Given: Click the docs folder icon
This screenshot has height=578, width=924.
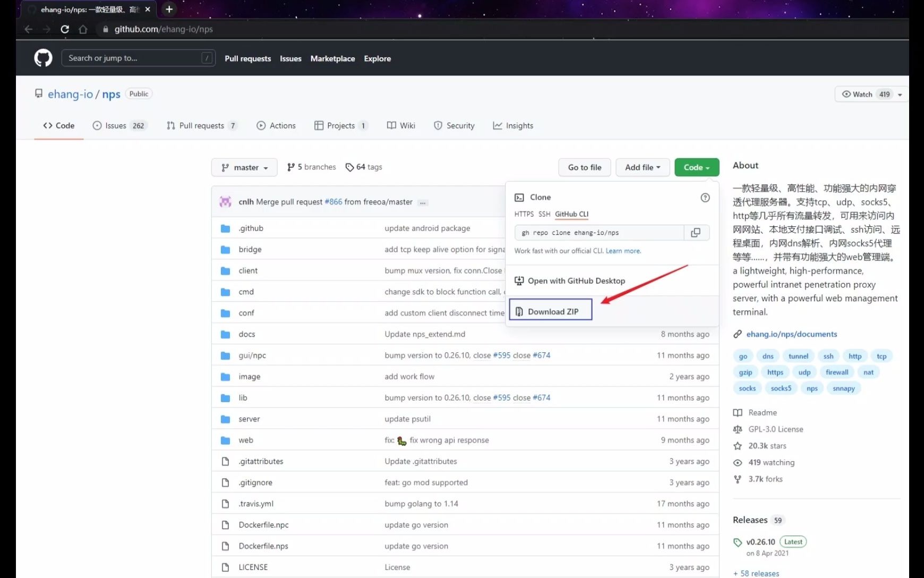Looking at the screenshot, I should (225, 334).
